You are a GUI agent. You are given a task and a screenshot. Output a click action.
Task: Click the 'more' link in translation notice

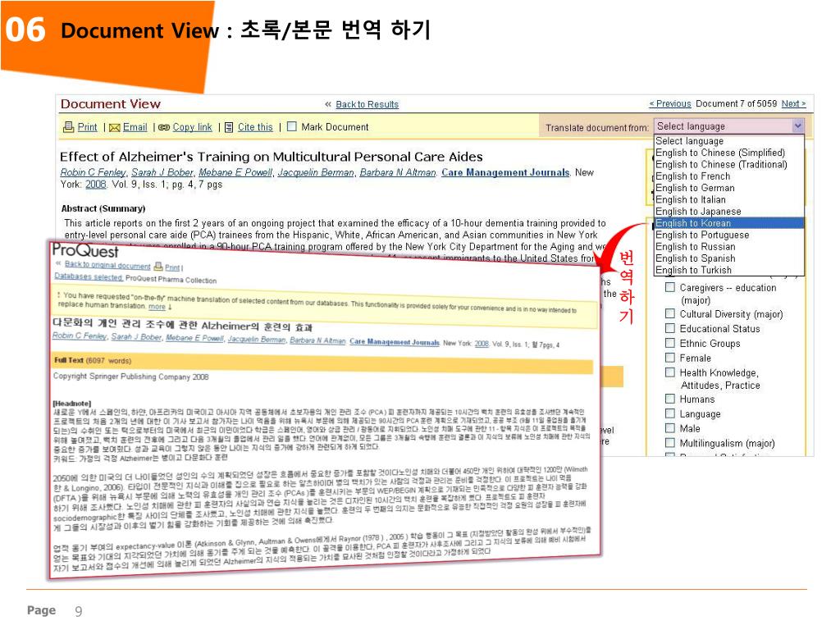pos(157,307)
